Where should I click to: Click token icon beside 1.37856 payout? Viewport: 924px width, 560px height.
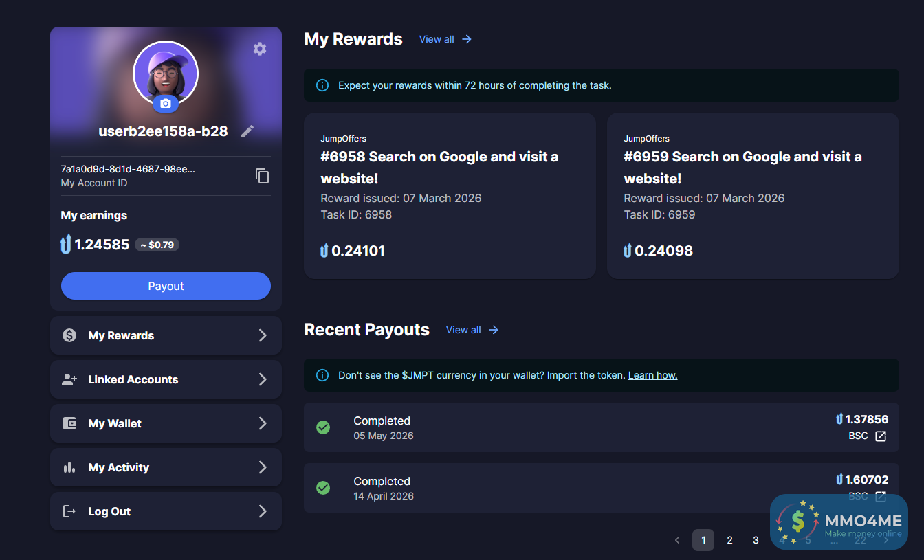tap(839, 419)
